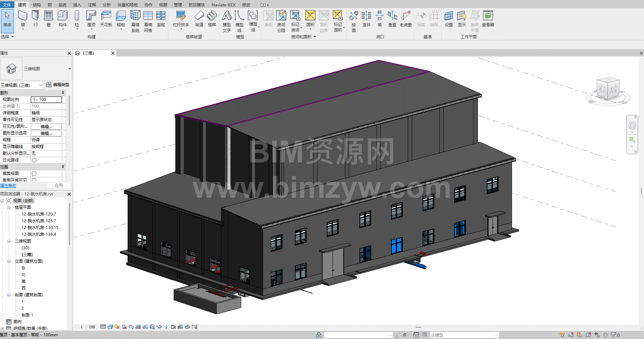Click the 编辑类型 (Edit Type) button
Viewport: 644px width, 339px height.
coord(58,85)
